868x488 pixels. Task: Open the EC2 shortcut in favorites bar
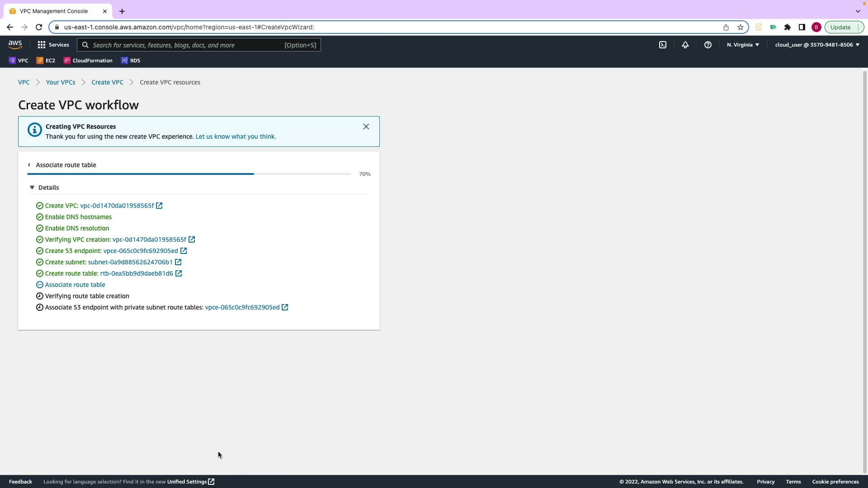click(x=46, y=61)
